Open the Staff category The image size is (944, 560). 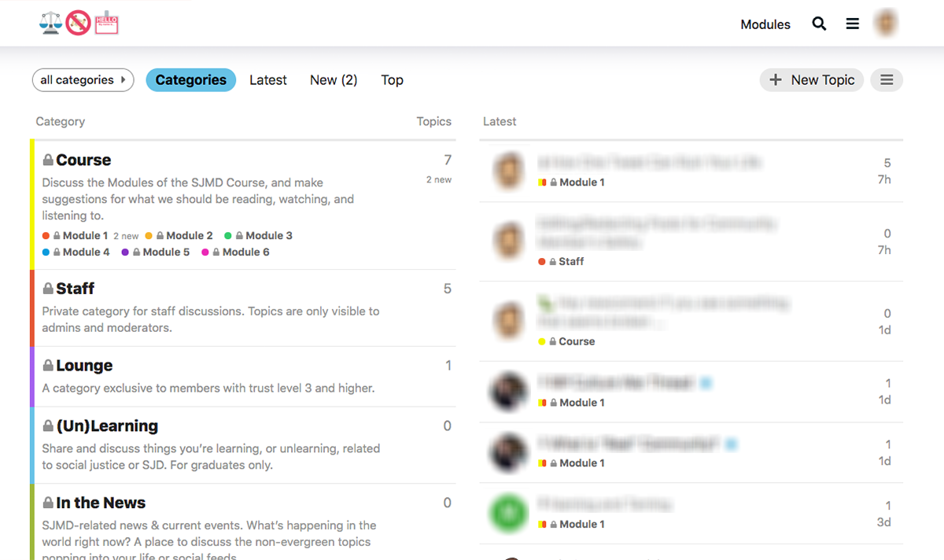point(76,289)
